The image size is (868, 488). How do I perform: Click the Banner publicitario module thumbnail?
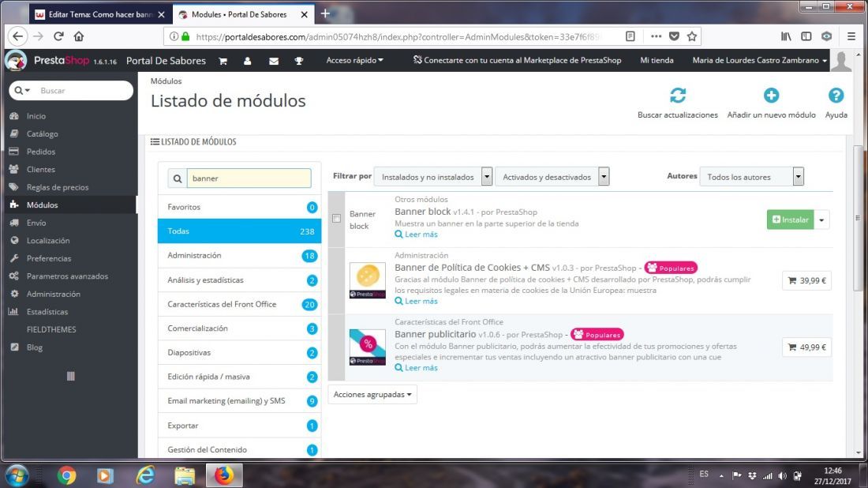[x=368, y=347]
